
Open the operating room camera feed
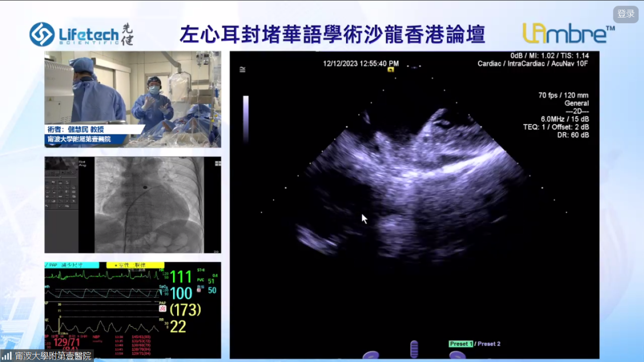tap(132, 99)
